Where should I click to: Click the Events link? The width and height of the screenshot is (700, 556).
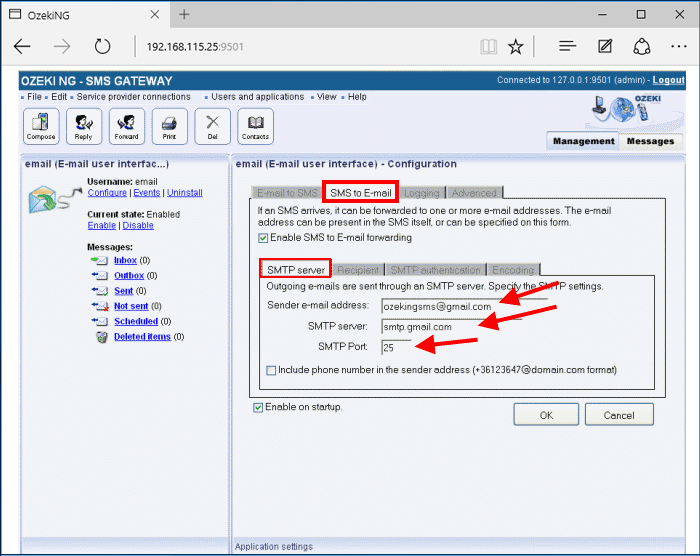coord(147,192)
